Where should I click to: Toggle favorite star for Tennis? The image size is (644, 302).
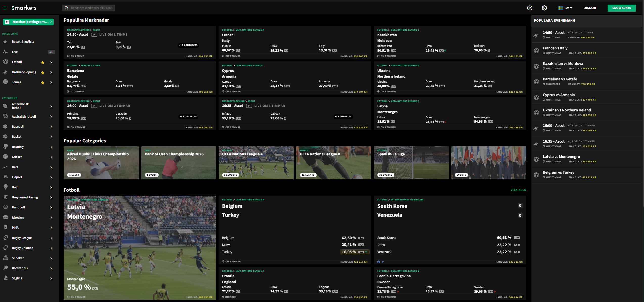tap(43, 82)
